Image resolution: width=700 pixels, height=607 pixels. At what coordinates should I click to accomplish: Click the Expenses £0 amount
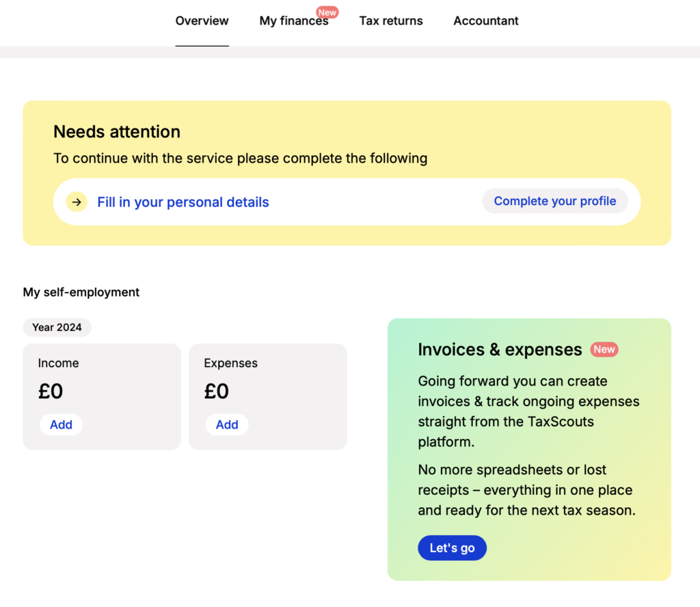click(x=217, y=392)
